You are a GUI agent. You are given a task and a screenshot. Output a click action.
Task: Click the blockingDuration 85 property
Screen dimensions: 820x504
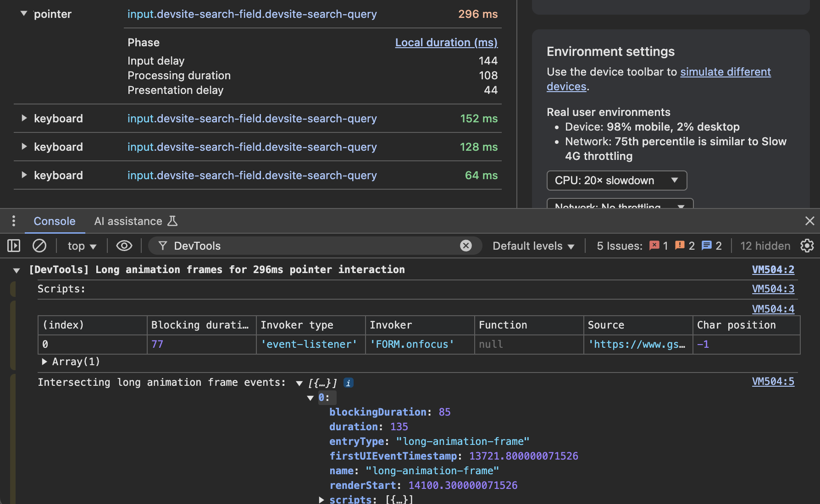coord(390,412)
